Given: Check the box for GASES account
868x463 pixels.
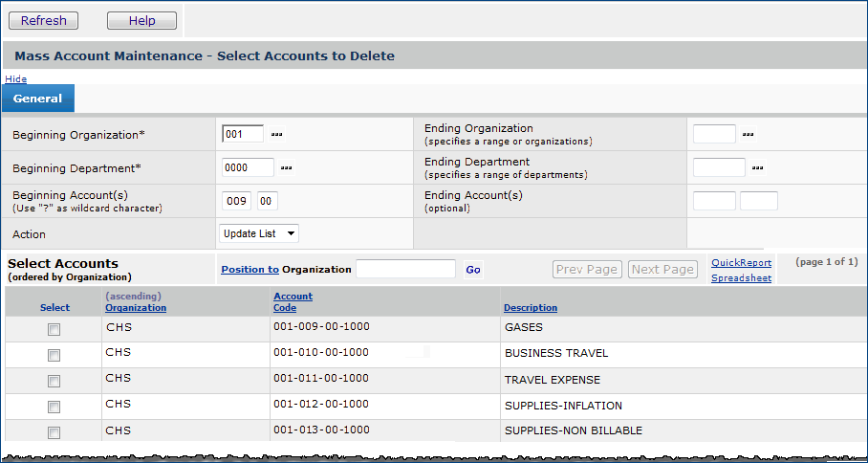Looking at the screenshot, I should (x=54, y=329).
